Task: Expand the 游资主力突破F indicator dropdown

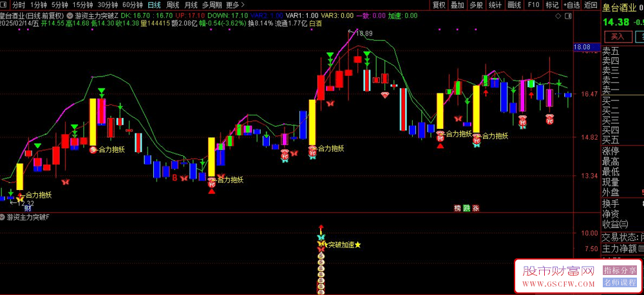Action: (3, 217)
